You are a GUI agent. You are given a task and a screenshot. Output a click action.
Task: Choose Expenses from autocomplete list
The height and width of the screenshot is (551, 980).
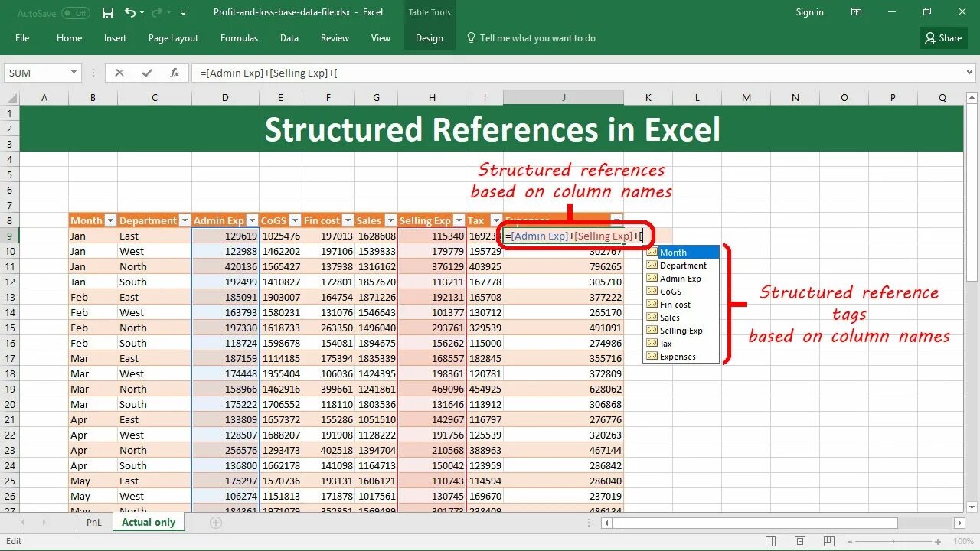[681, 357]
